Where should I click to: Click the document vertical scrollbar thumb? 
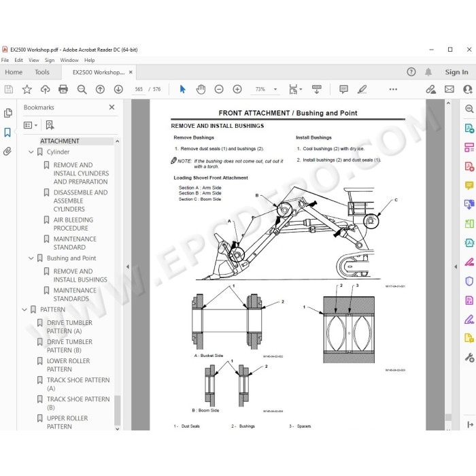448,417
